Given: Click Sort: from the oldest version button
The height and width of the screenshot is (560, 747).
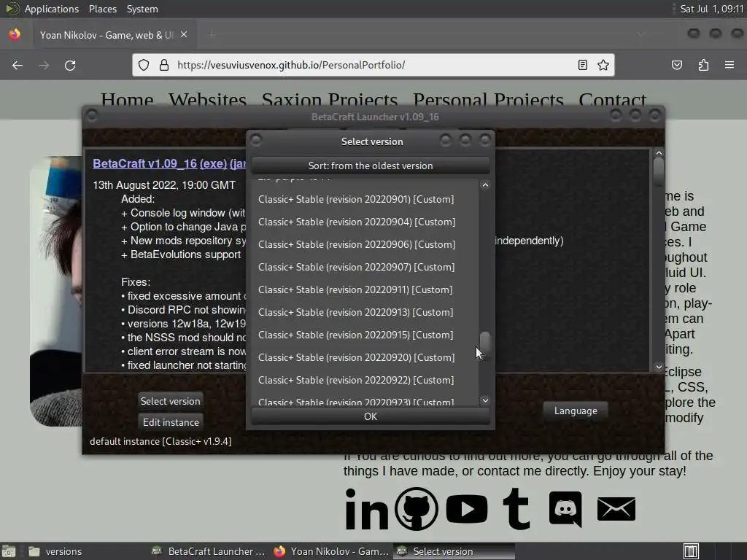Looking at the screenshot, I should (x=371, y=166).
